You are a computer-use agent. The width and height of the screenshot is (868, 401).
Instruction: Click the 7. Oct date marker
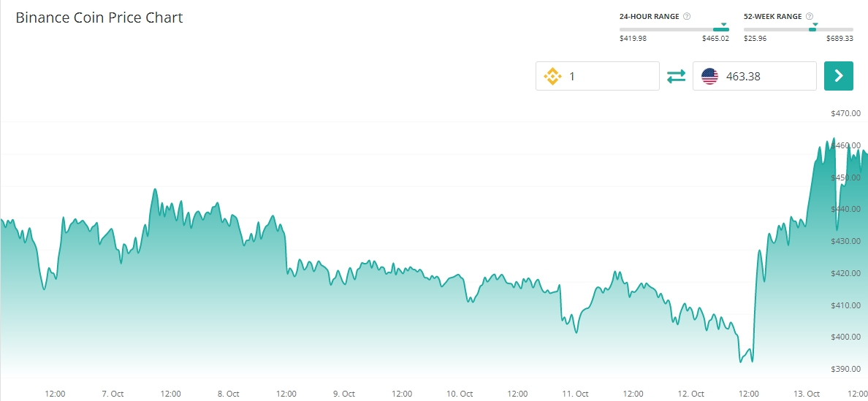coord(113,394)
